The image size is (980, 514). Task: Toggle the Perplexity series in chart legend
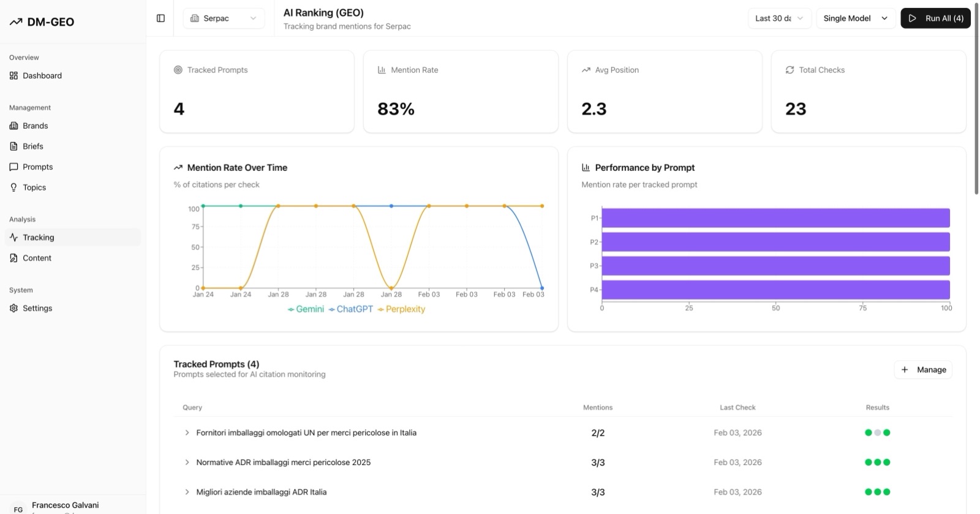pos(402,309)
